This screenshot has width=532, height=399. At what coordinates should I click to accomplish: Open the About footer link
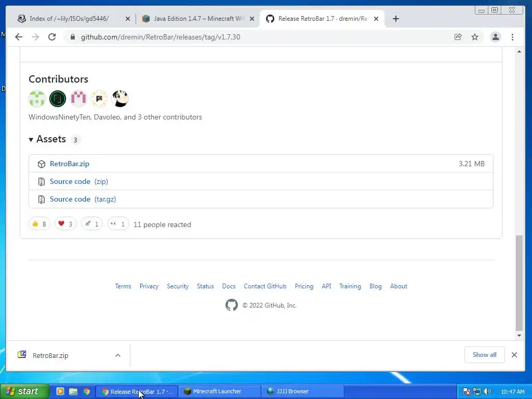(398, 286)
